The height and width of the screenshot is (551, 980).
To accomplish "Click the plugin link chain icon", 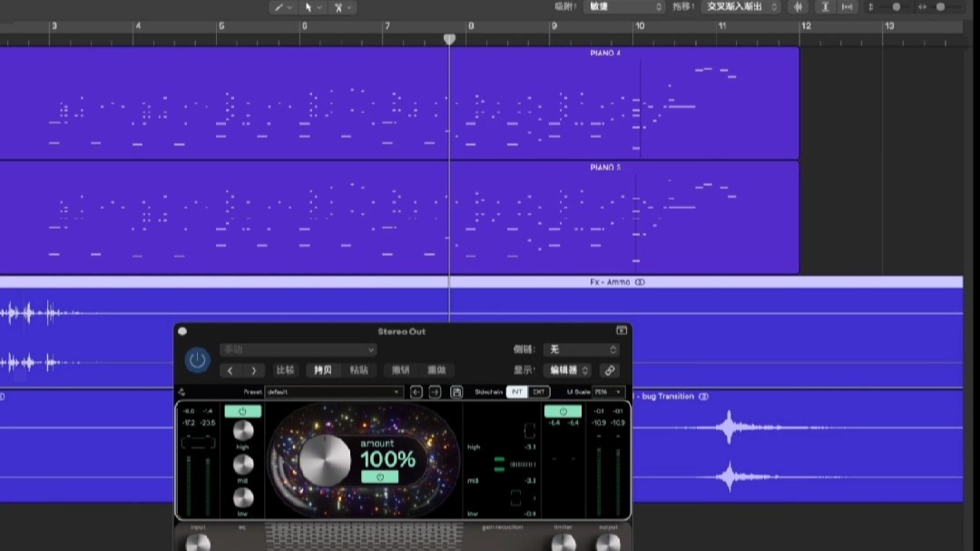I will coord(610,370).
